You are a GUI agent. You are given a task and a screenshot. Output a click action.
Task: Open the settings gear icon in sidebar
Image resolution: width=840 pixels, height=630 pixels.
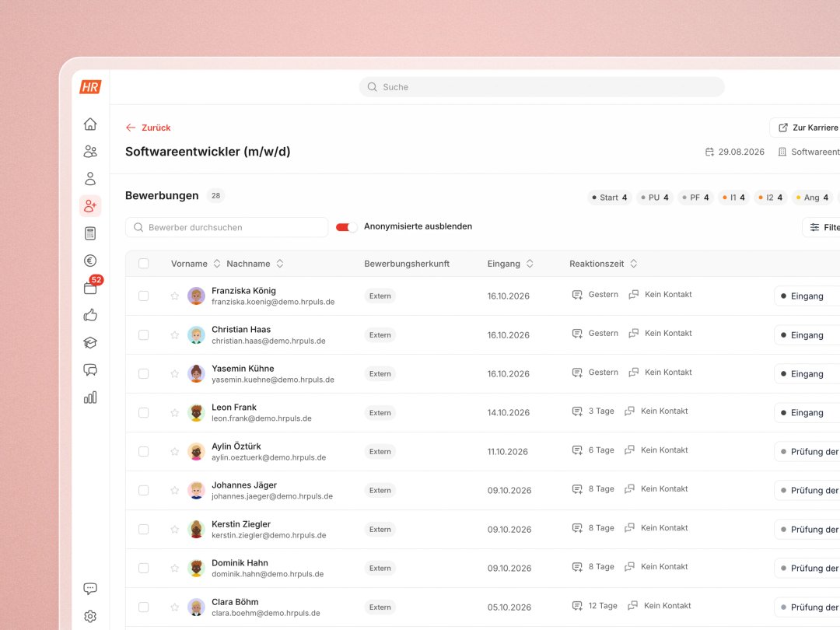point(90,616)
